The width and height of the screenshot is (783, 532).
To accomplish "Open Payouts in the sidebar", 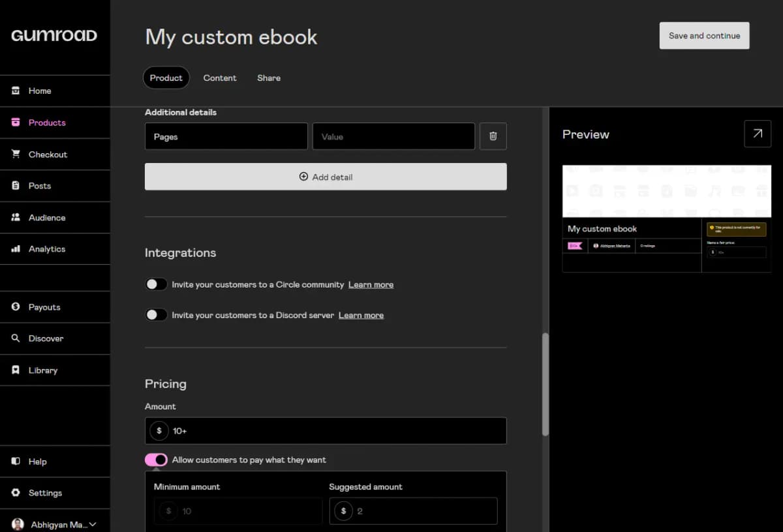I will [55, 307].
